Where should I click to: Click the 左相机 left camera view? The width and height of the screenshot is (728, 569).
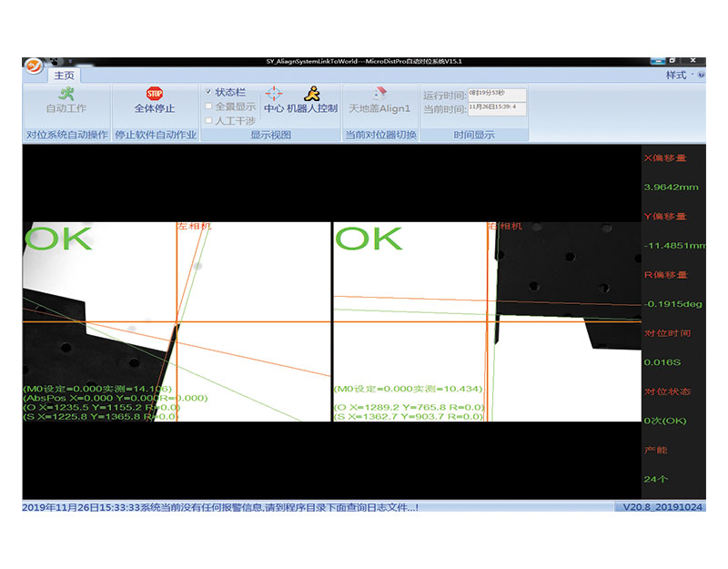(x=177, y=321)
